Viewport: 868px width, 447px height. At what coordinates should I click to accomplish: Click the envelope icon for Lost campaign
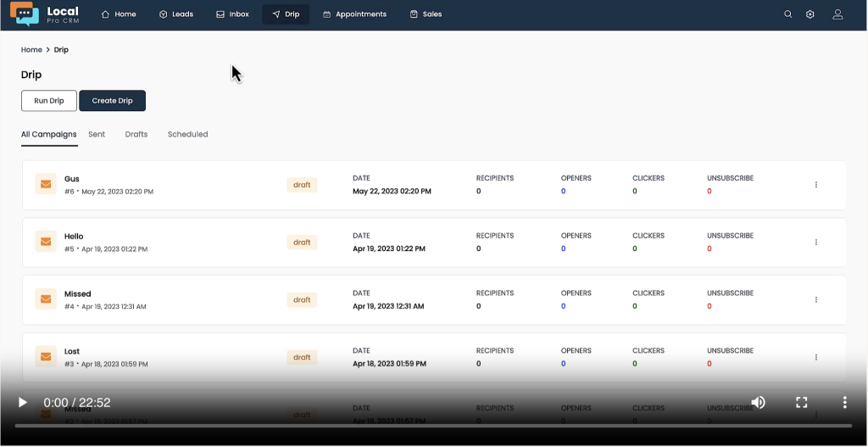coord(45,357)
